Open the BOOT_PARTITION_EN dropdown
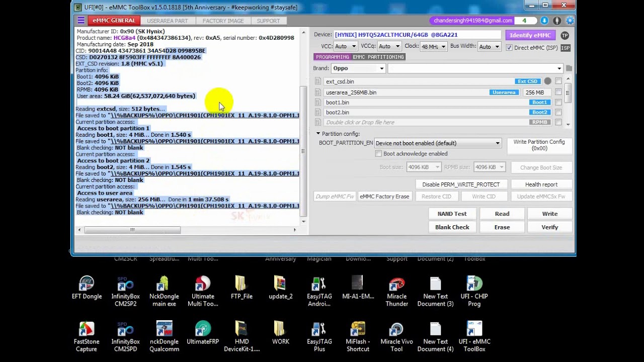 [x=438, y=143]
